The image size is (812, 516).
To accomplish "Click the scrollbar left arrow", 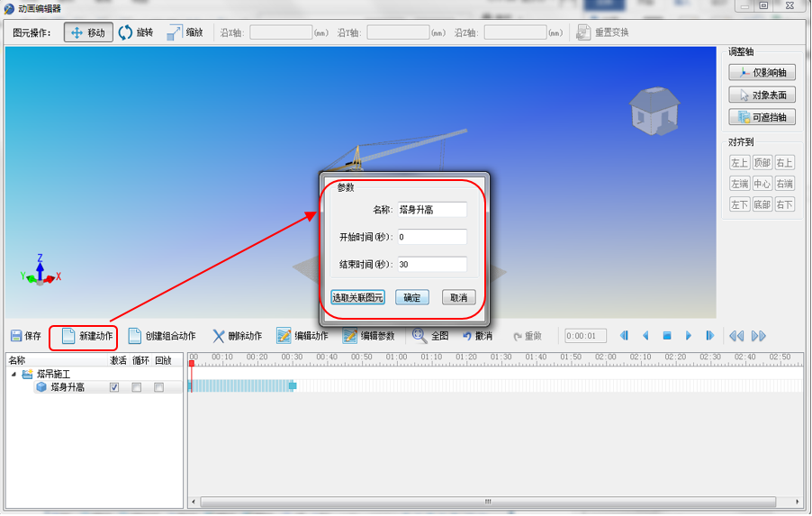I will (x=194, y=502).
